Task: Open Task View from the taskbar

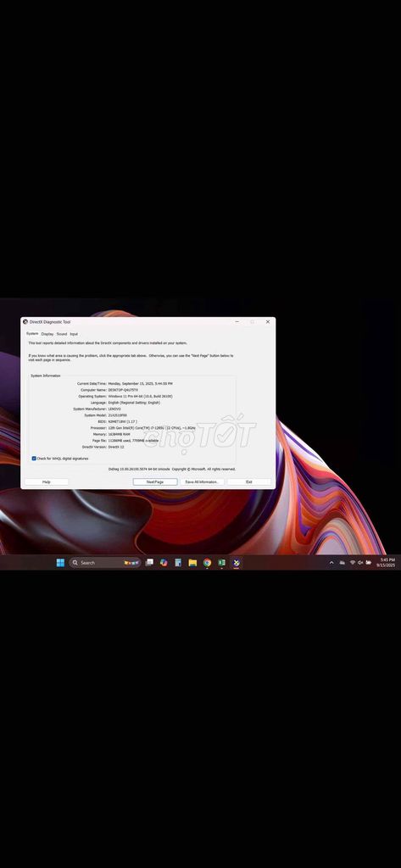Action: coord(149,563)
